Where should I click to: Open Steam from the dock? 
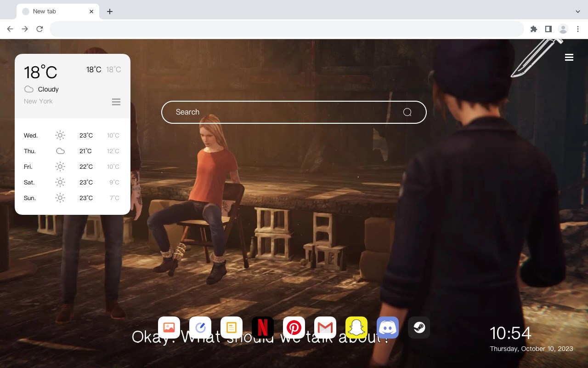point(419,328)
